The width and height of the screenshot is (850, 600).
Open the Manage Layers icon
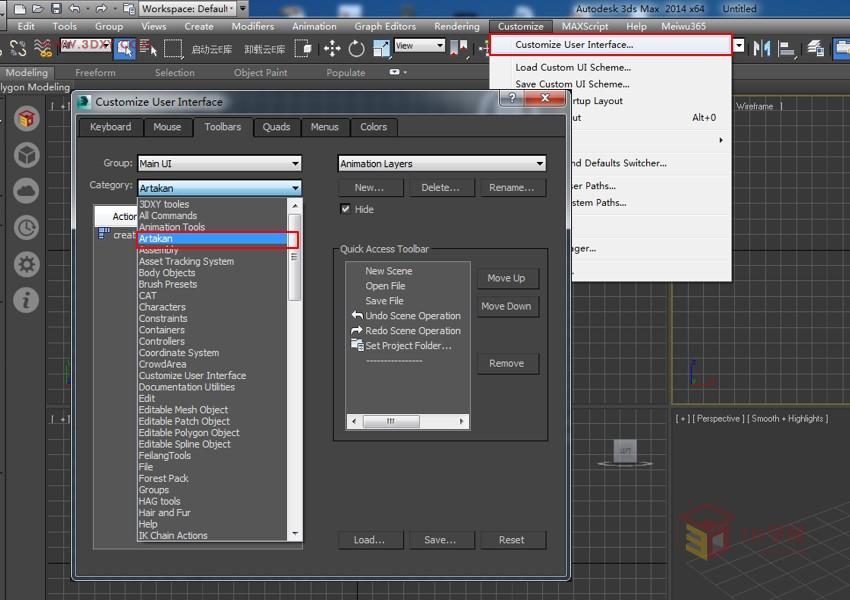(815, 48)
